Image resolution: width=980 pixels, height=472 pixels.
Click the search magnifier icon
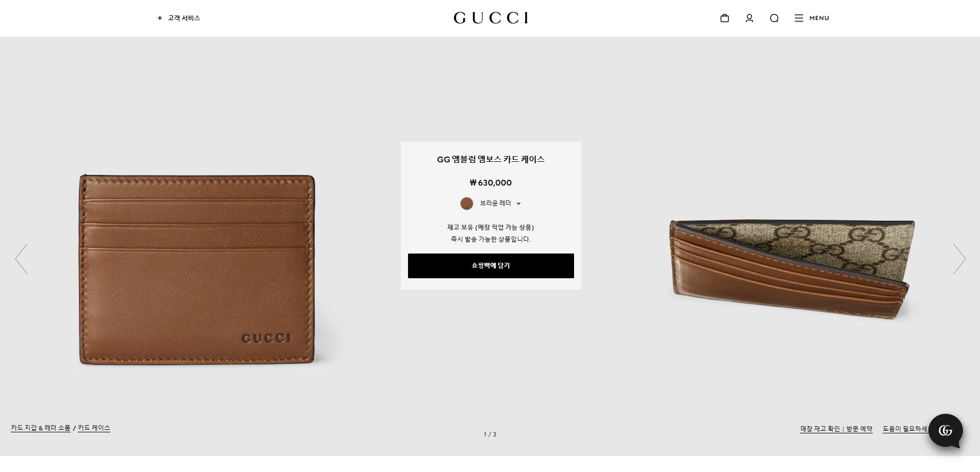pos(774,18)
